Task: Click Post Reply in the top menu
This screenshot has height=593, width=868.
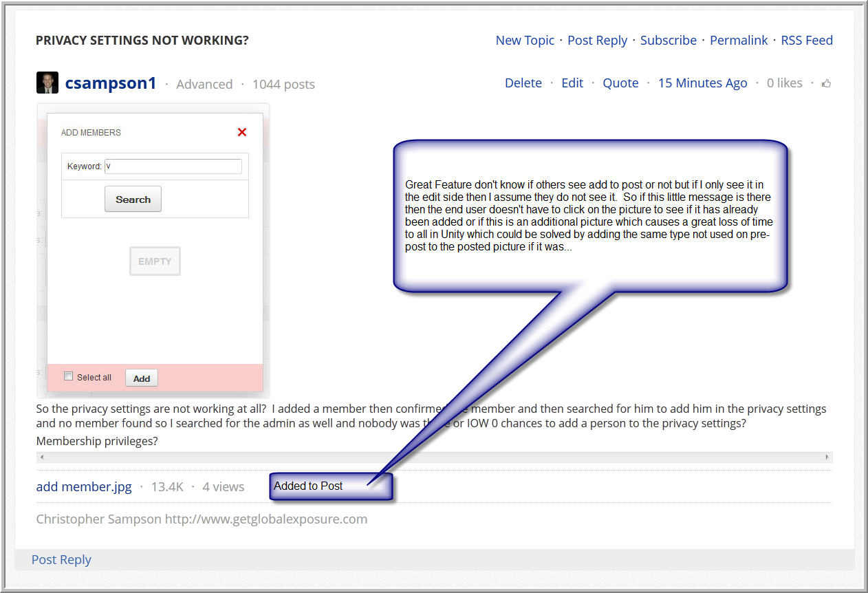Action: click(597, 41)
